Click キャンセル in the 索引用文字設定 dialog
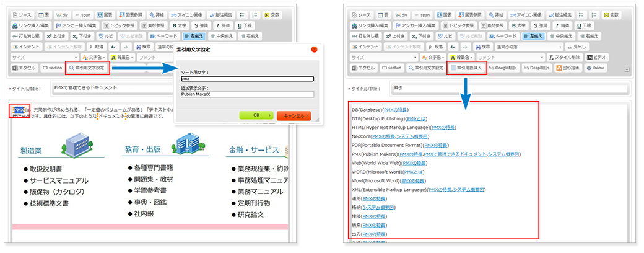644x253 pixels. 294,115
